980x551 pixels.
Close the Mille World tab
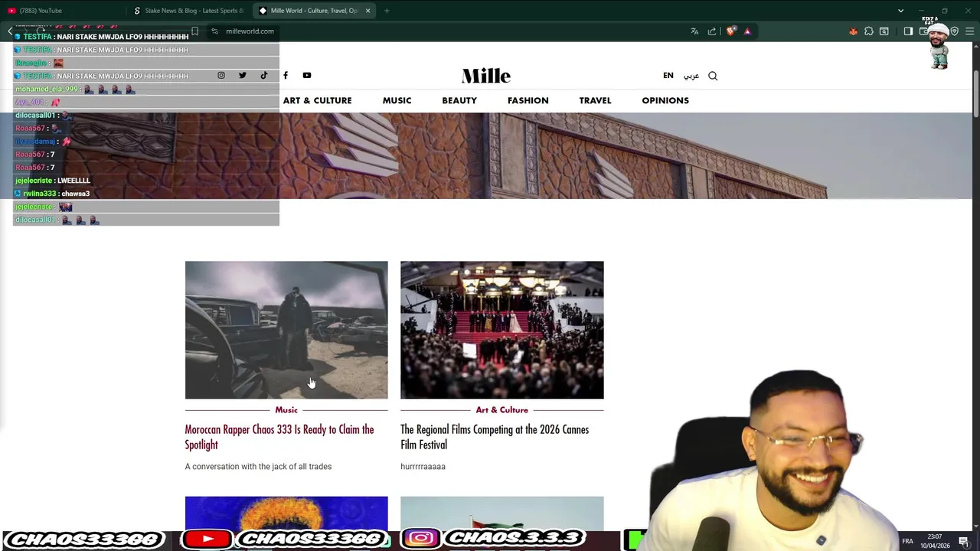[x=367, y=11]
